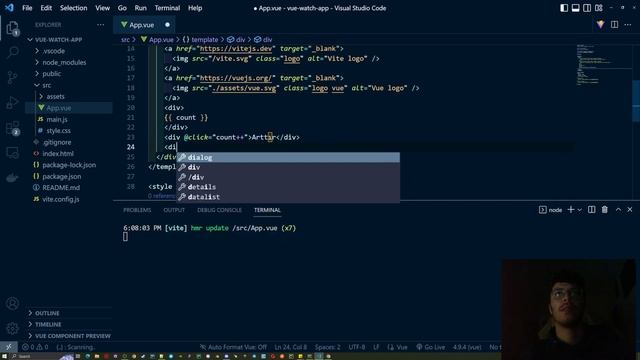This screenshot has width=640, height=360.
Task: Toggle Auto Format Vue status item
Action: click(233, 347)
